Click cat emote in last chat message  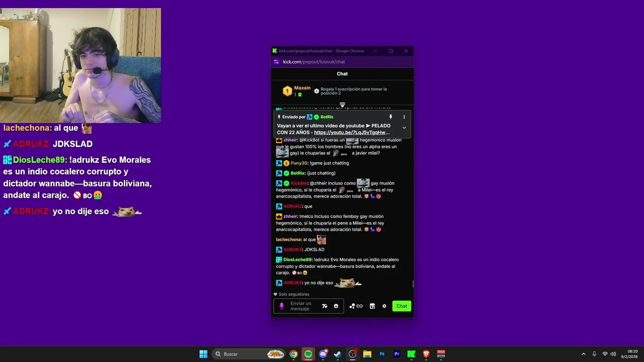(348, 283)
